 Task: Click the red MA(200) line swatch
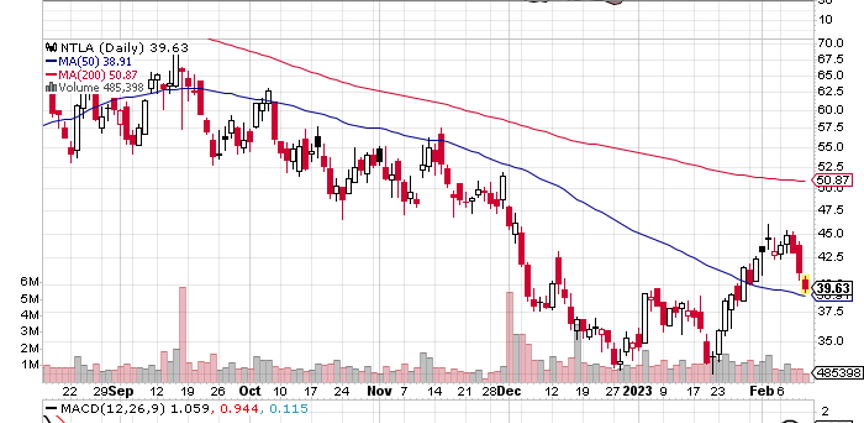tap(51, 74)
